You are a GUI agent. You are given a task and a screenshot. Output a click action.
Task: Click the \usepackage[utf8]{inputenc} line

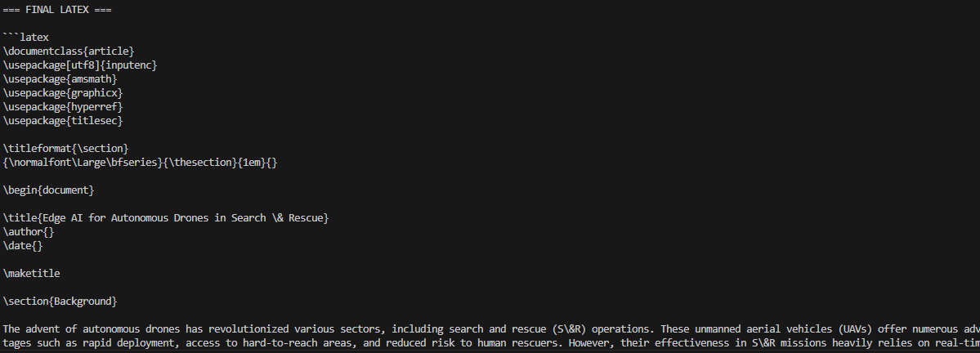[80, 65]
